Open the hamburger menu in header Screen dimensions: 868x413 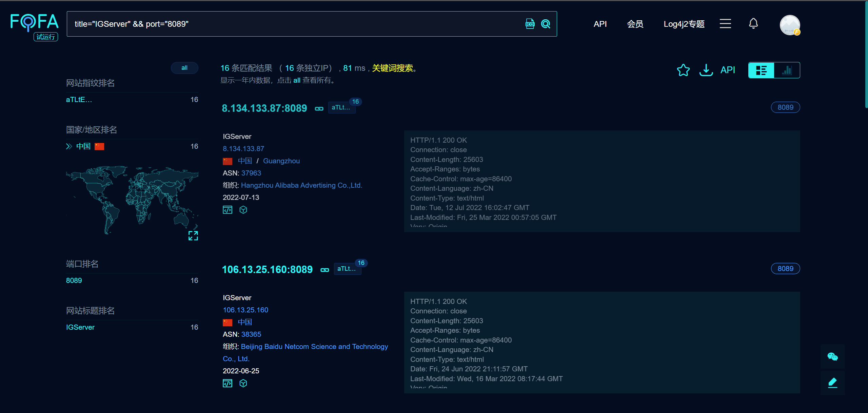pyautogui.click(x=725, y=24)
